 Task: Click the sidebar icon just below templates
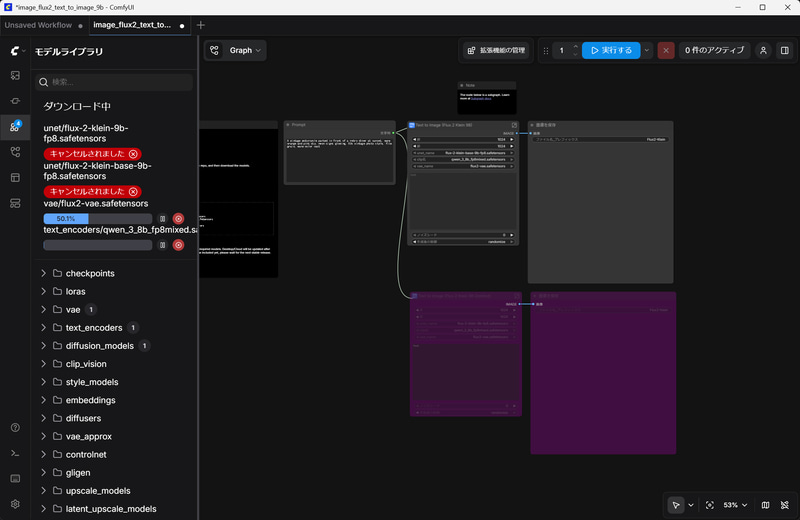click(x=15, y=203)
